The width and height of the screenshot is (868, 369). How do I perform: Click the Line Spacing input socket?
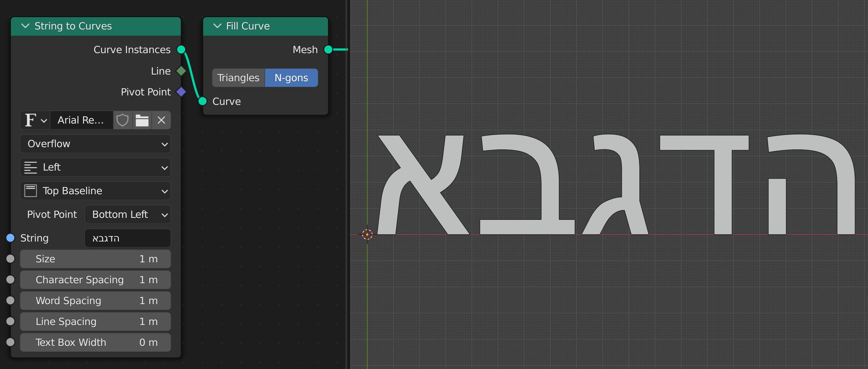(x=11, y=321)
